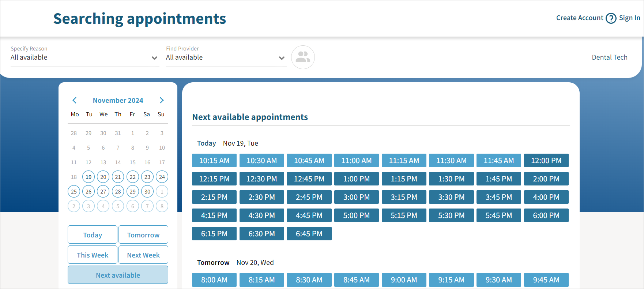Viewport: 644px width, 289px height.
Task: Open the Dental Tech link
Action: [610, 57]
